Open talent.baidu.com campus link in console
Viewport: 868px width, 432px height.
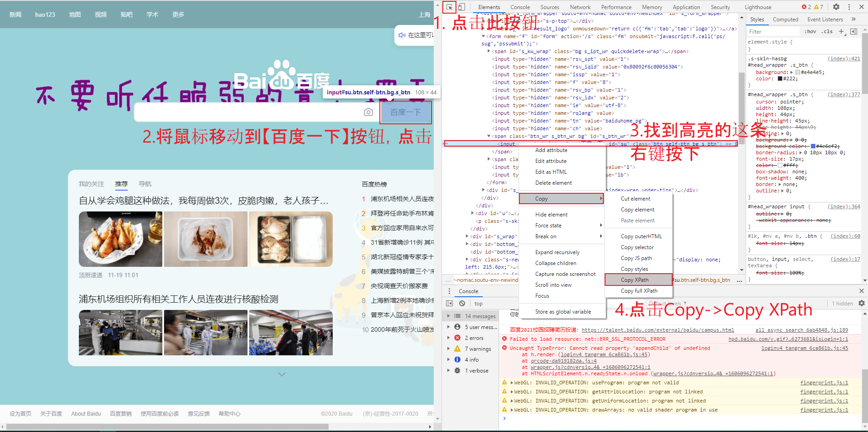coord(658,330)
